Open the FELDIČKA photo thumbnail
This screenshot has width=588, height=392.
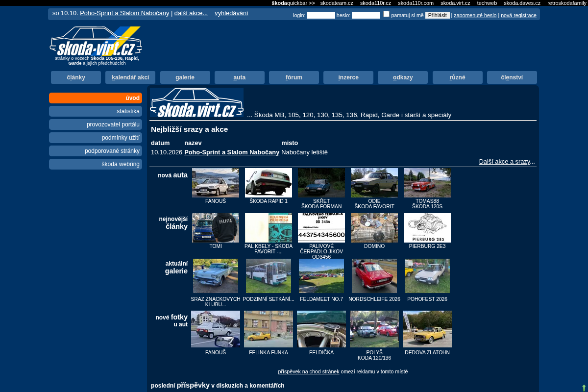click(x=321, y=329)
